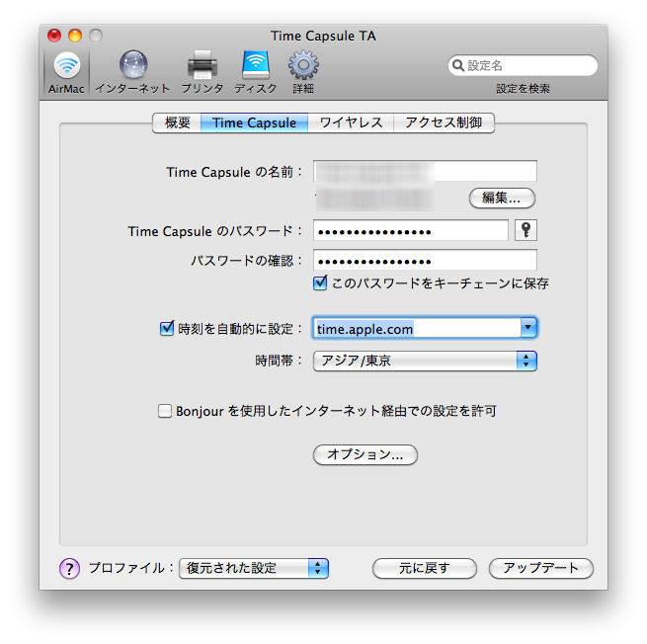Switch to the ワイヤレス tab
Viewport: 647px width, 644px height.
coord(351,122)
